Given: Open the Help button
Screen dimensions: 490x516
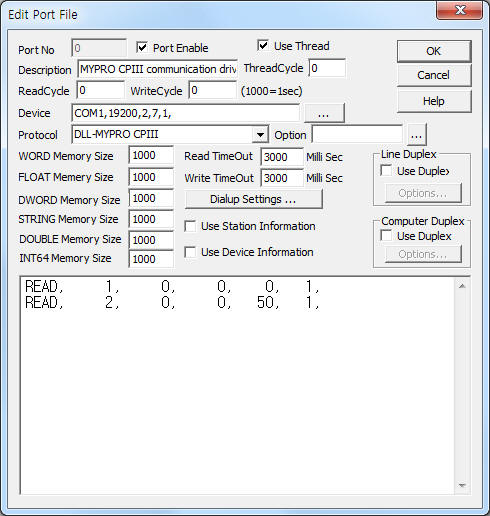Looking at the screenshot, I should point(434,101).
